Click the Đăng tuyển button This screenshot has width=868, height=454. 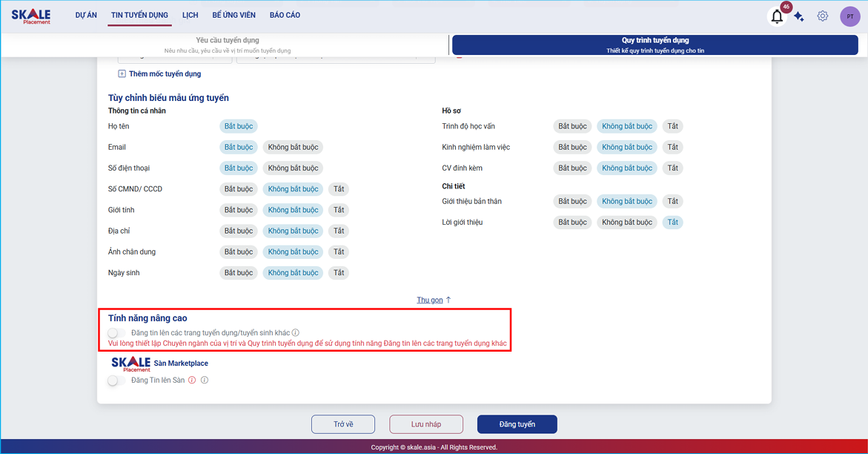pos(517,424)
